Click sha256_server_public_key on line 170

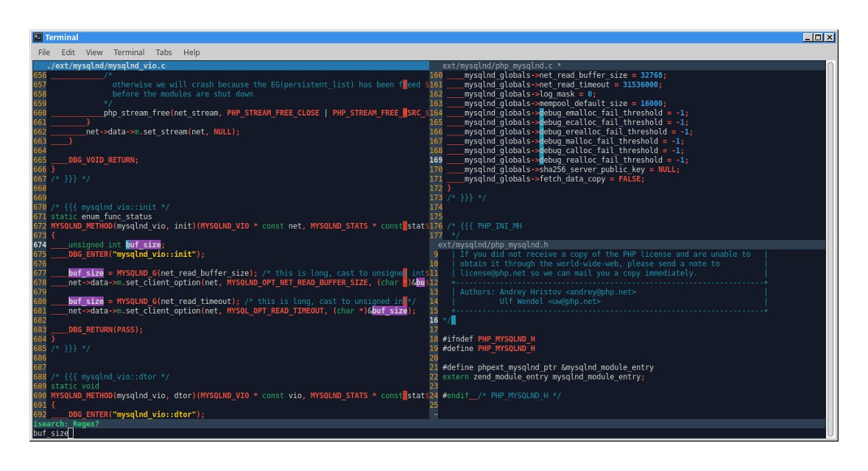(593, 169)
